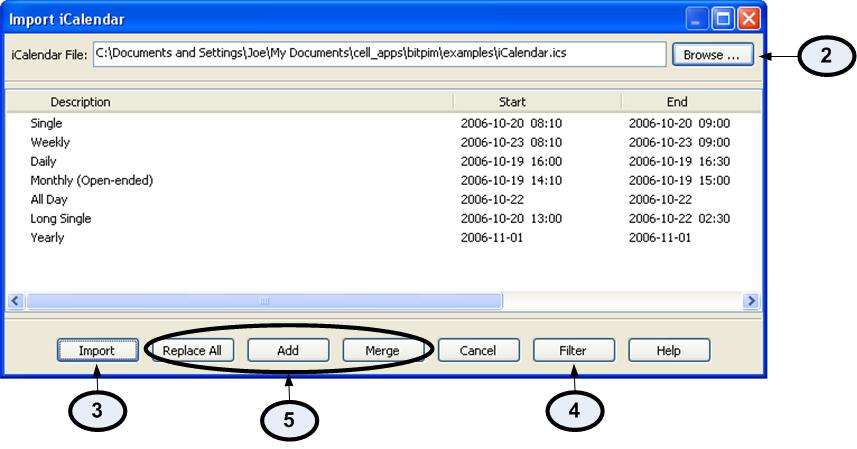
Task: Cancel the iCalendar import dialog
Action: point(478,350)
